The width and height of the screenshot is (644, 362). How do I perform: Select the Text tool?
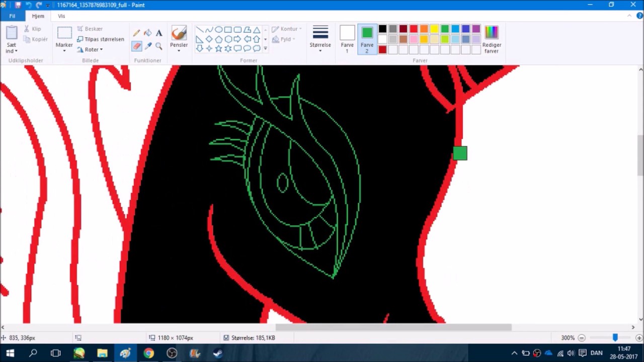[x=158, y=33]
